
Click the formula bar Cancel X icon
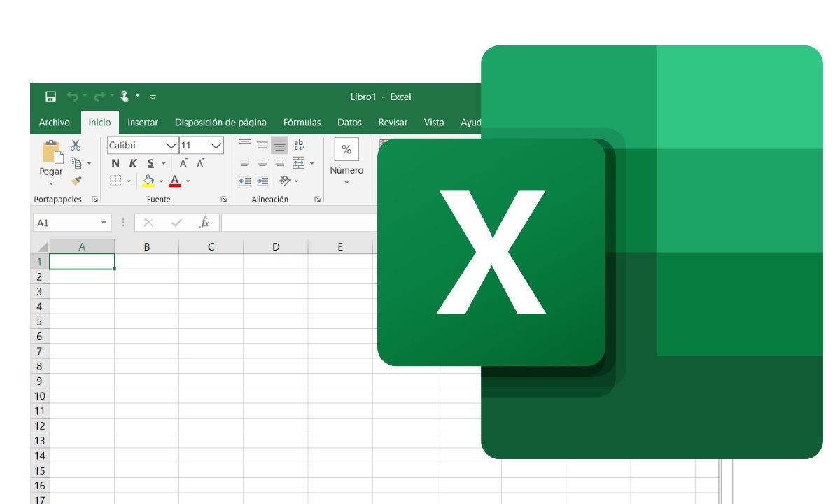tap(148, 223)
